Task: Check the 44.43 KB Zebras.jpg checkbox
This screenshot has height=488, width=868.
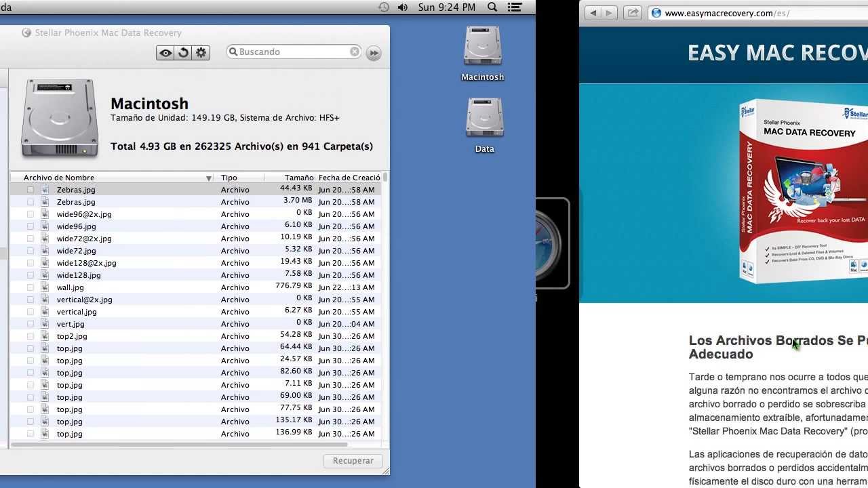Action: (31, 190)
